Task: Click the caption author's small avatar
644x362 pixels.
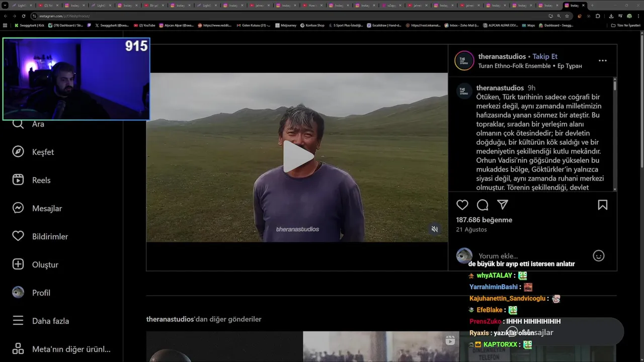Action: pyautogui.click(x=464, y=91)
